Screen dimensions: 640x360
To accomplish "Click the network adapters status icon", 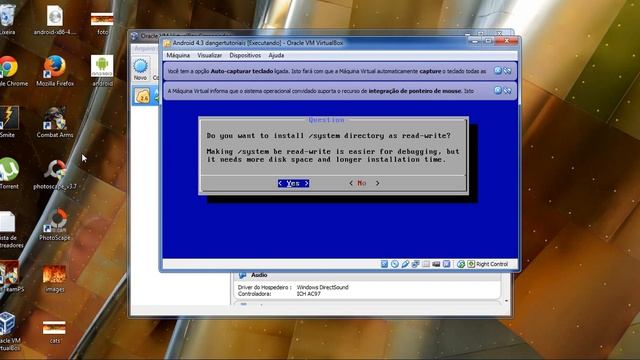I will coord(415,264).
